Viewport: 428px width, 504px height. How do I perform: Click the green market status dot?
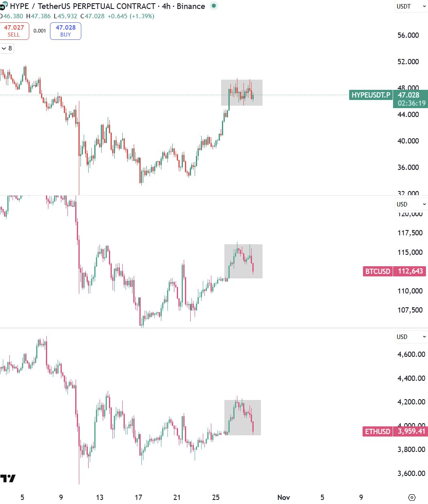click(x=214, y=6)
